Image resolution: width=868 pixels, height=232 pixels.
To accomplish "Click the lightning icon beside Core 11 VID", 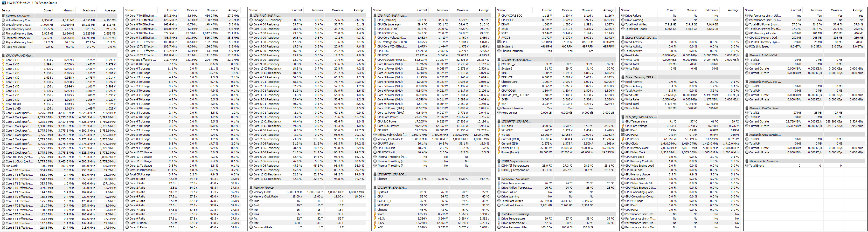I will (x=3, y=108).
